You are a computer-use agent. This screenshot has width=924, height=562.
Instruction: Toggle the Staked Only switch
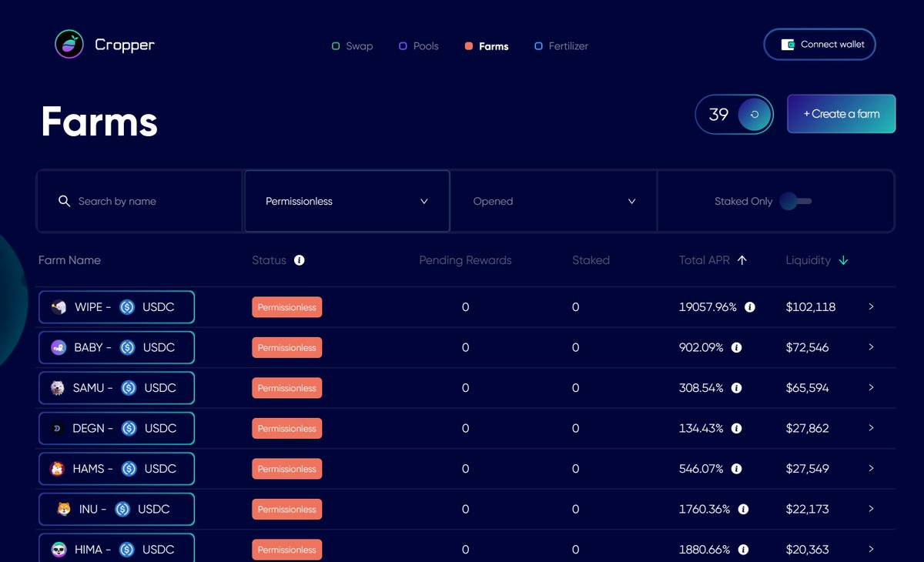[795, 201]
